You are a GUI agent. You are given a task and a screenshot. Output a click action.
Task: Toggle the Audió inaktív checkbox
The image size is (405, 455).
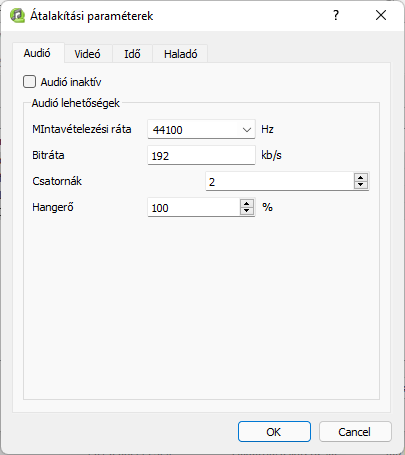(29, 82)
